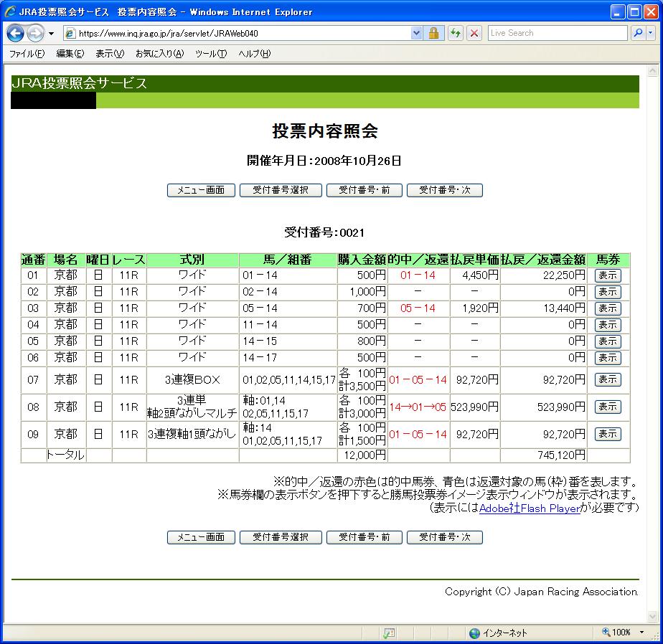Click the Internet zone globe in status bar
This screenshot has height=644, width=663.
(x=474, y=633)
